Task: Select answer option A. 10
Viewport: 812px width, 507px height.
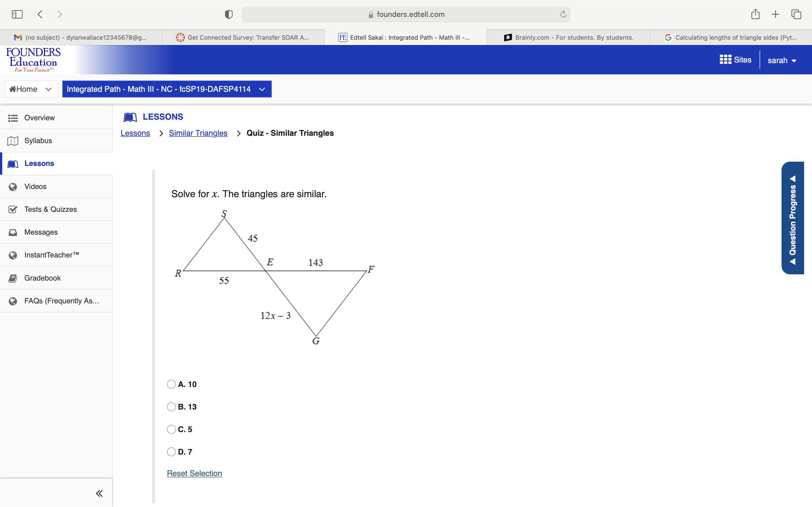Action: 171,384
